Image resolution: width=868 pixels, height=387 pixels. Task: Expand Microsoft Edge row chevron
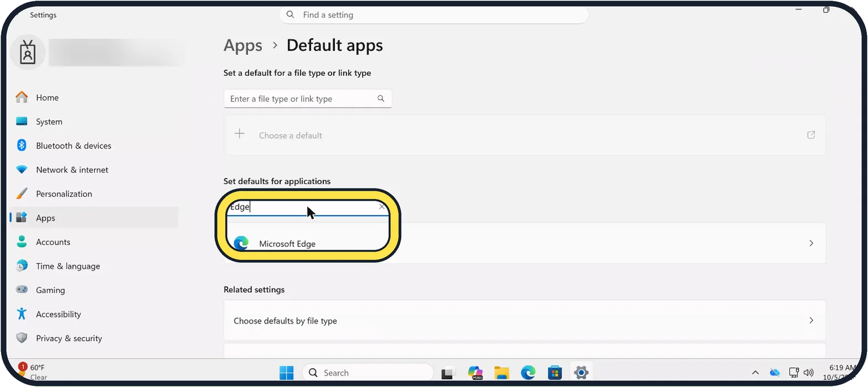coord(811,243)
